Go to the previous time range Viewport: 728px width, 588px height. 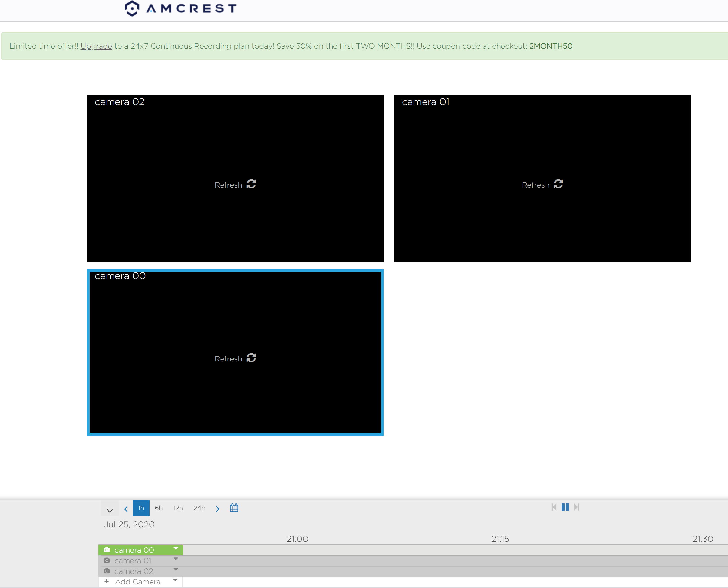click(x=126, y=509)
